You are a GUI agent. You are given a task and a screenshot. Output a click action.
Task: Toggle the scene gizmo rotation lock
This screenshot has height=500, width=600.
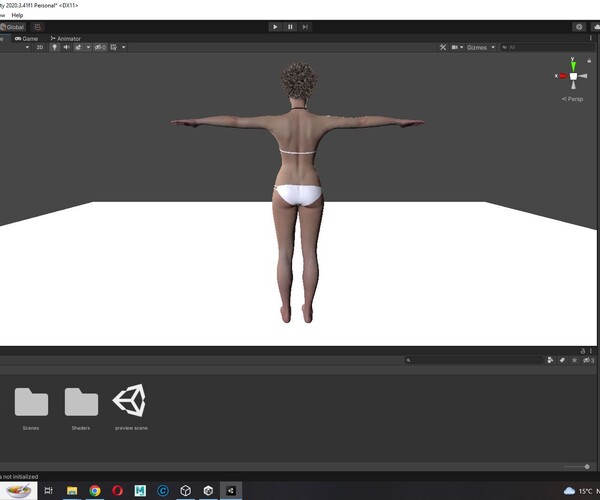(589, 60)
